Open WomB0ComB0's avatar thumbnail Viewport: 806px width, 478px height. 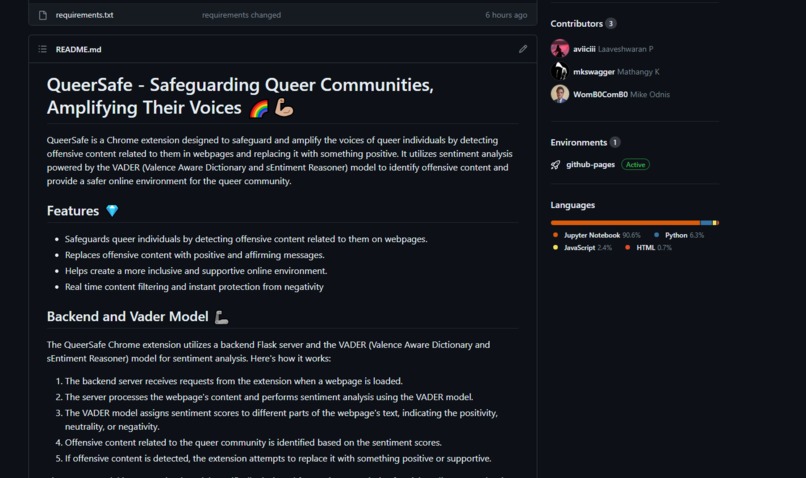(559, 94)
